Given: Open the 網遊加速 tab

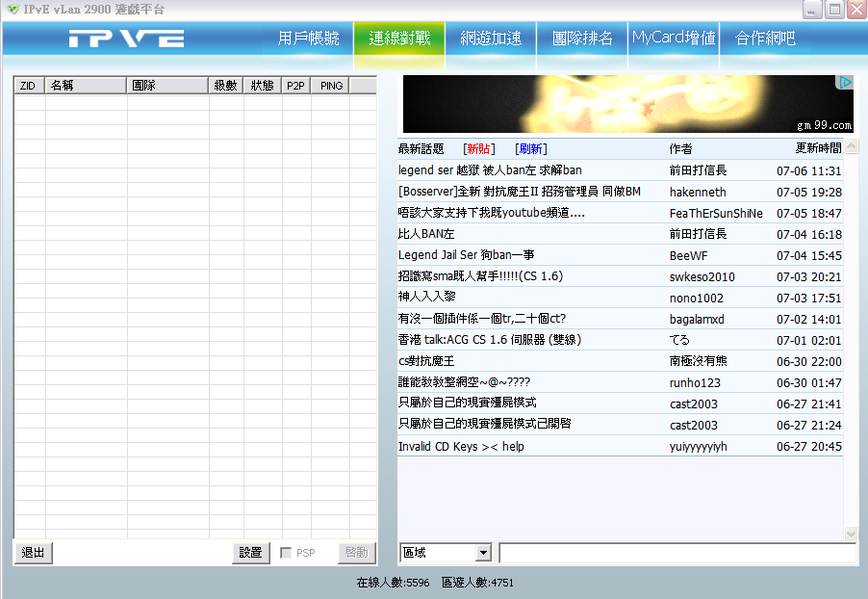Looking at the screenshot, I should (491, 39).
